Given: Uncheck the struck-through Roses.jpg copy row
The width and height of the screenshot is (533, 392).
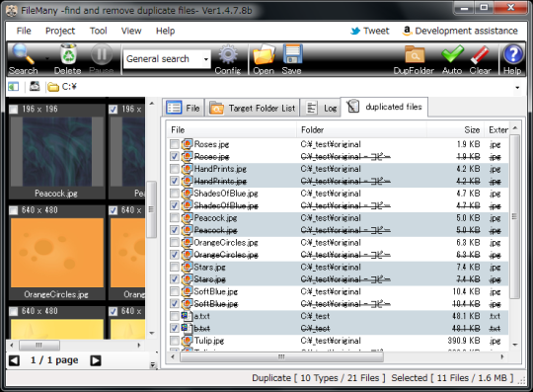Looking at the screenshot, I should (x=175, y=156).
